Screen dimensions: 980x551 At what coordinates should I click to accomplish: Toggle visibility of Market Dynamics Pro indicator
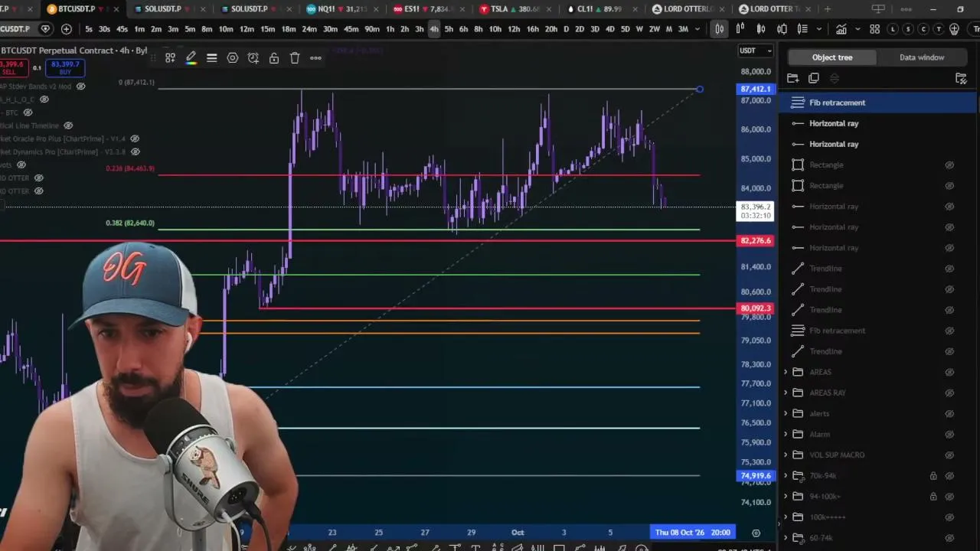point(135,152)
